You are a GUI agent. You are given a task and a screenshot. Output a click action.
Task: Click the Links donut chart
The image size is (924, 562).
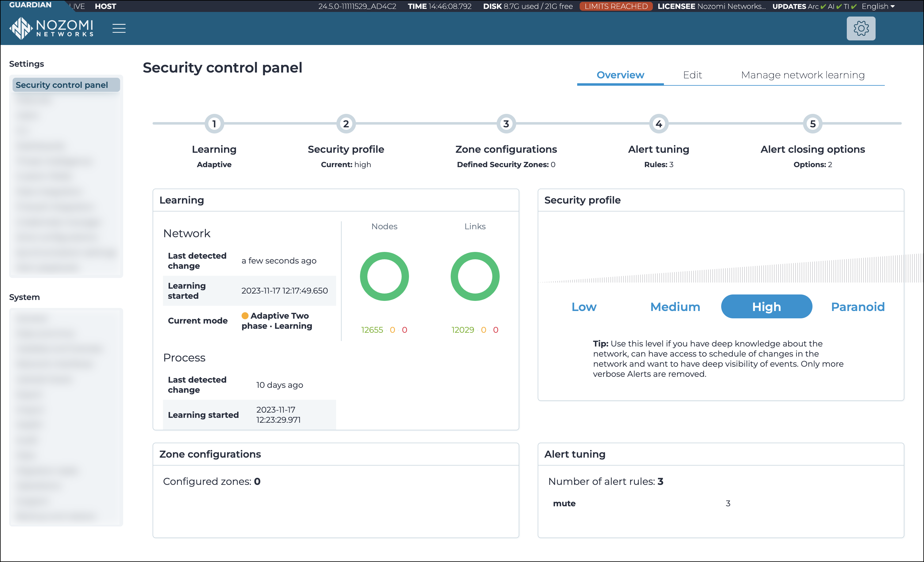pos(475,276)
